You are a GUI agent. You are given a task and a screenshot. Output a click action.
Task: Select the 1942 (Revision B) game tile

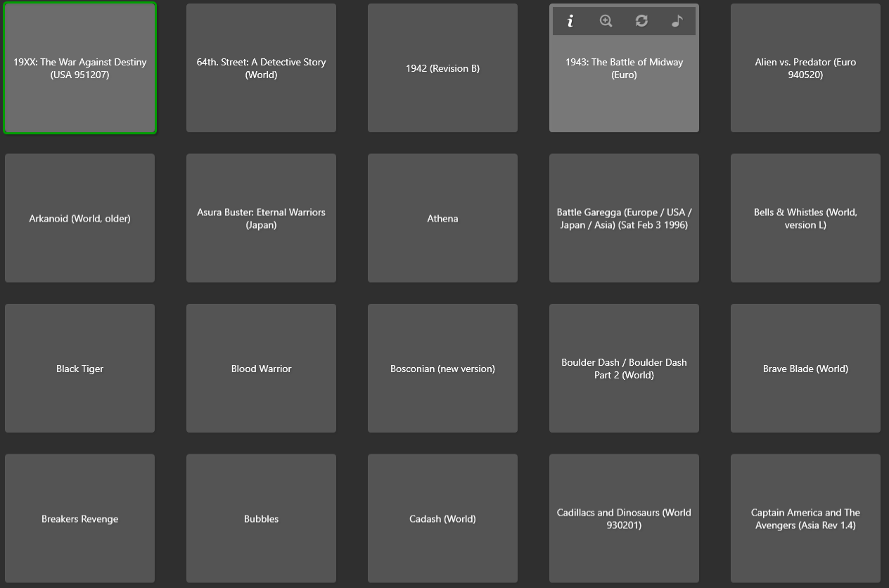[x=442, y=68]
